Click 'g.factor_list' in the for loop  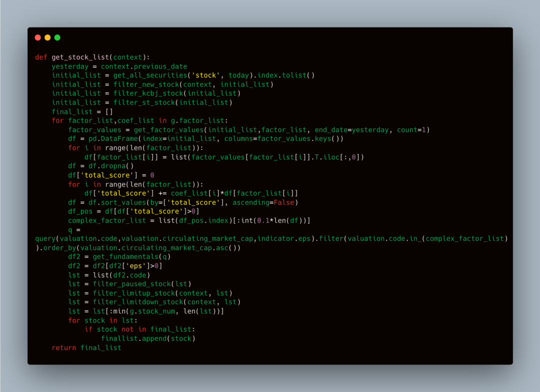197,120
